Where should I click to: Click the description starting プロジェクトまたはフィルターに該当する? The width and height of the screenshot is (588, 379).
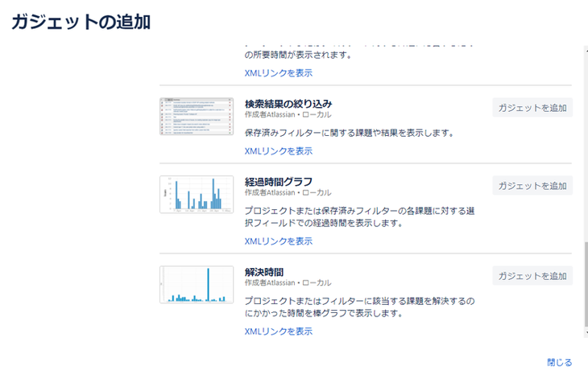pos(359,307)
